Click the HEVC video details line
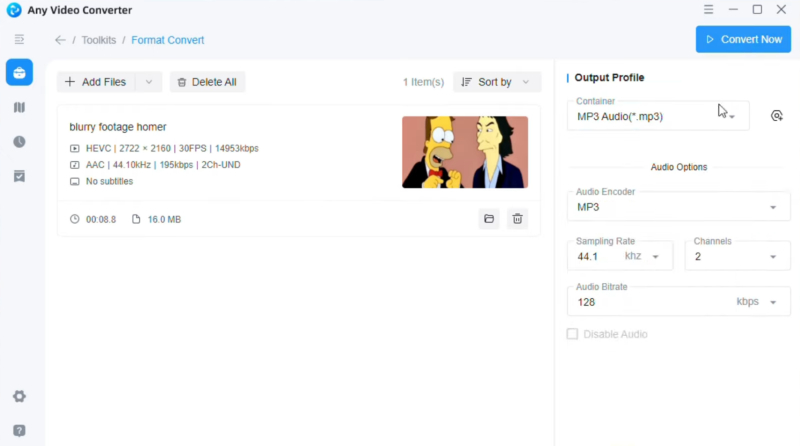800x446 pixels. click(x=172, y=148)
